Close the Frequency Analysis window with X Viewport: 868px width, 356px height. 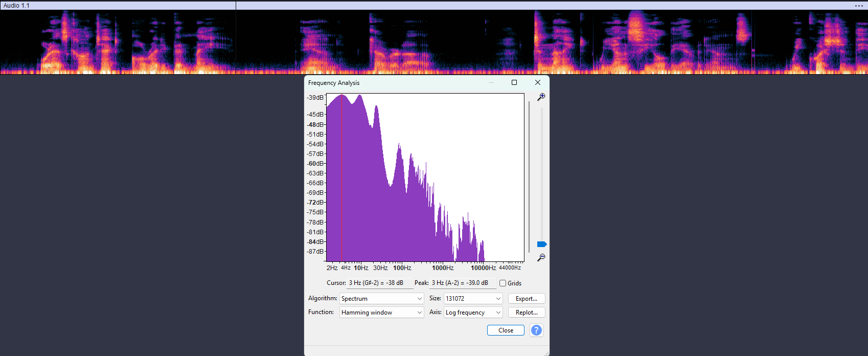538,82
